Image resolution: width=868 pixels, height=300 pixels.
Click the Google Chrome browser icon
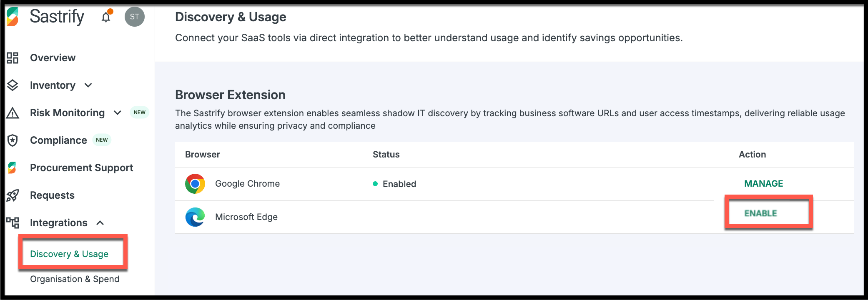tap(195, 184)
